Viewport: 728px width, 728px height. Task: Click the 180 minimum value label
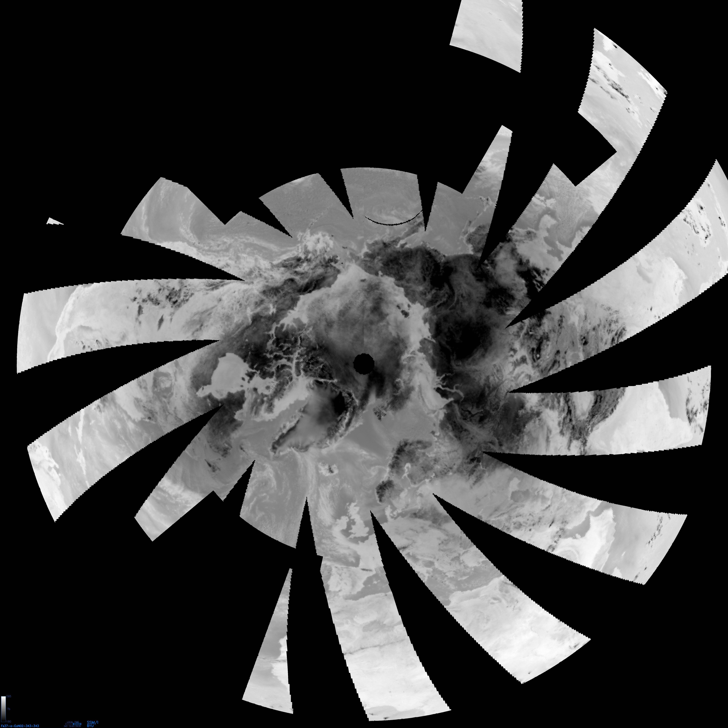click(9, 722)
